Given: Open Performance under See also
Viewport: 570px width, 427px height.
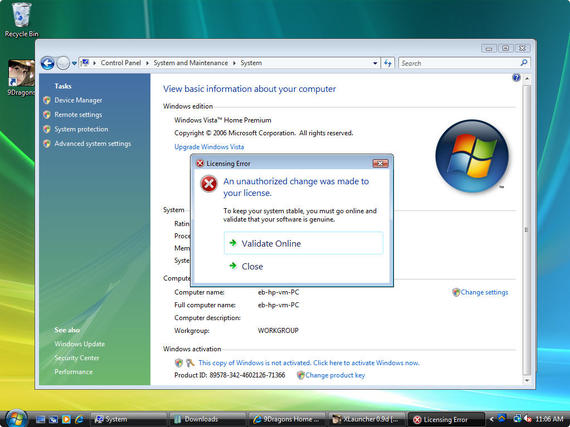Looking at the screenshot, I should (x=73, y=372).
